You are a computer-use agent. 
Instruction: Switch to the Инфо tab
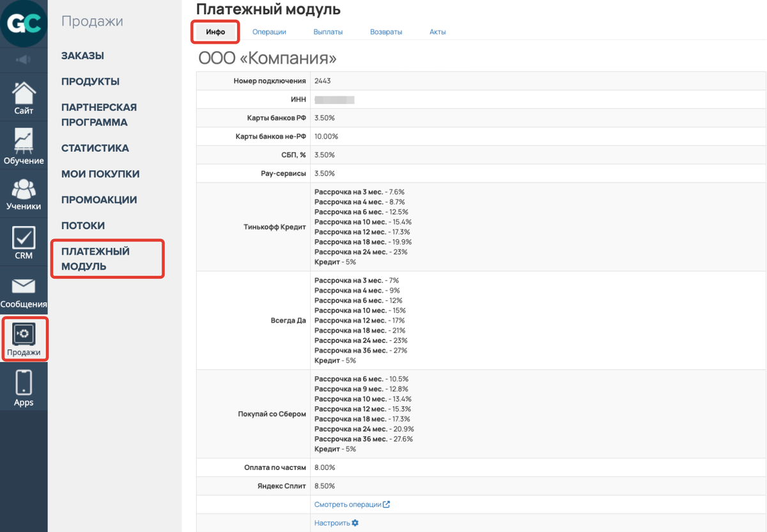click(215, 32)
